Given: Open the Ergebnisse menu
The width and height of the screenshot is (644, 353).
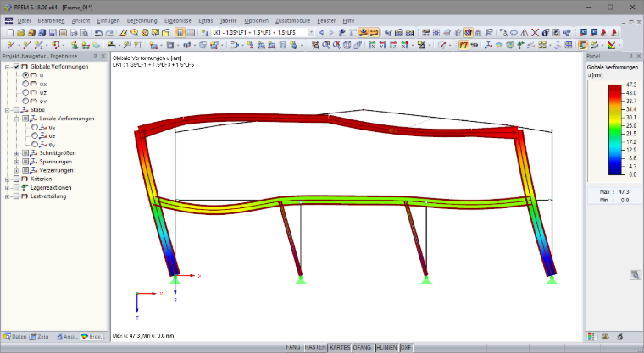Looking at the screenshot, I should (178, 20).
